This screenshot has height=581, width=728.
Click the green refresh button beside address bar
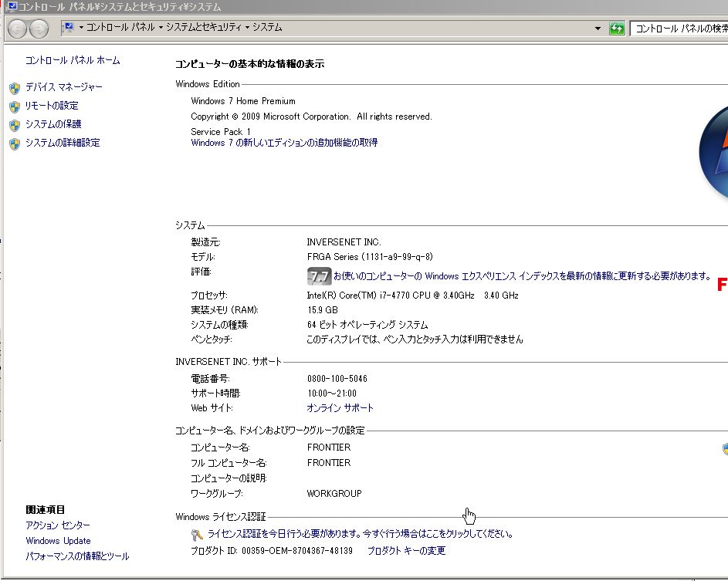pyautogui.click(x=617, y=29)
